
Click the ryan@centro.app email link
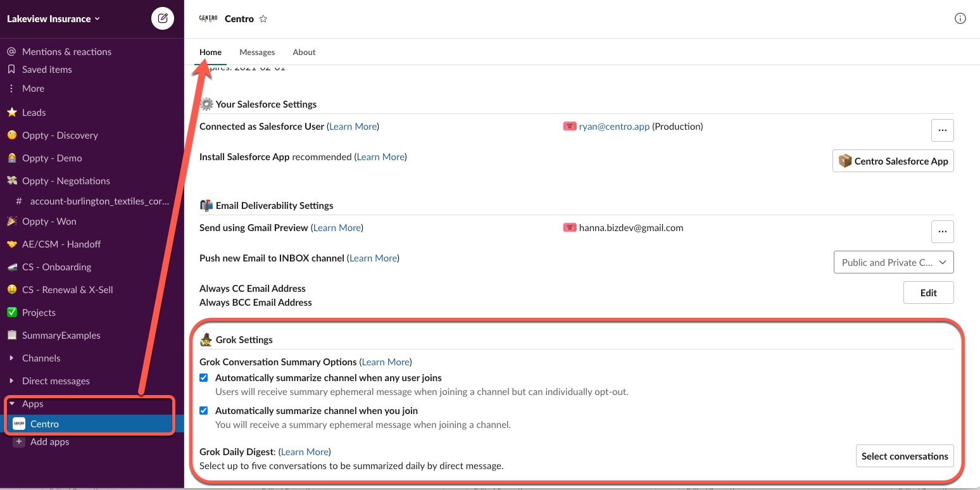point(614,127)
